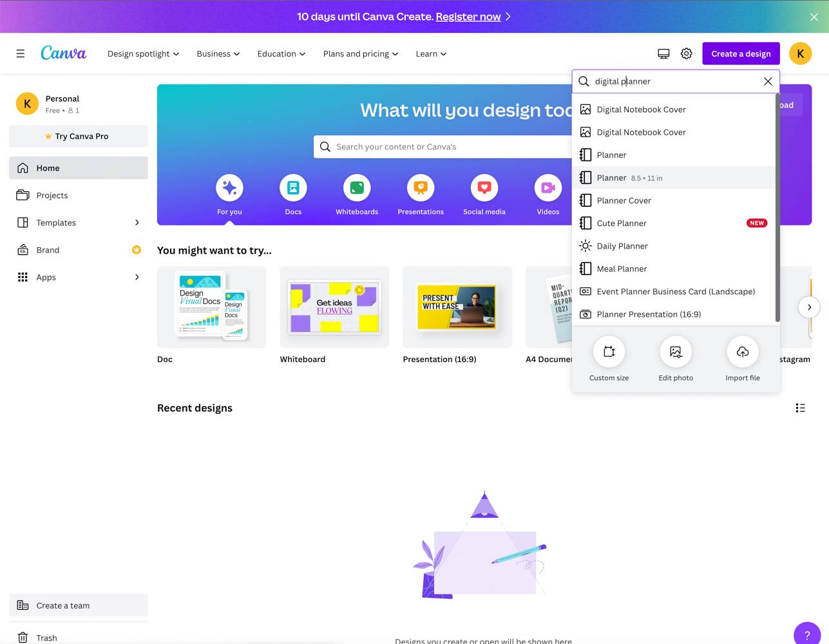Click the search field containing digital planner
This screenshot has height=644, width=829.
point(676,81)
